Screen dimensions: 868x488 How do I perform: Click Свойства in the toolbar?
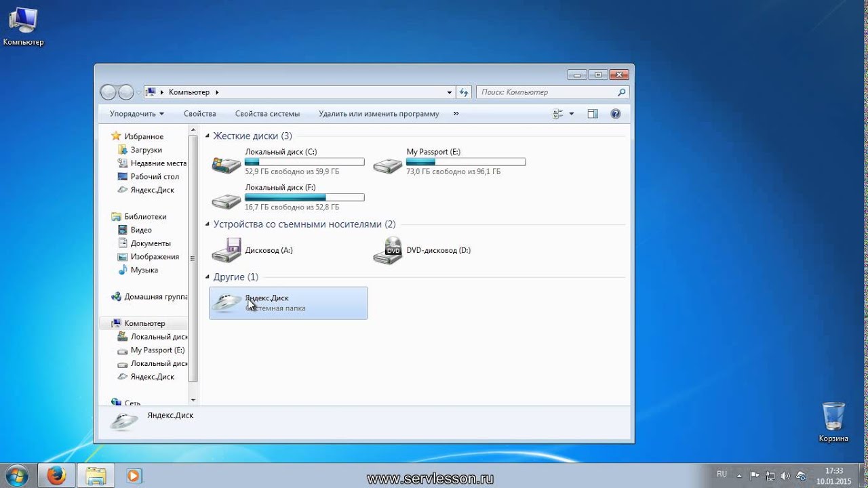[199, 114]
